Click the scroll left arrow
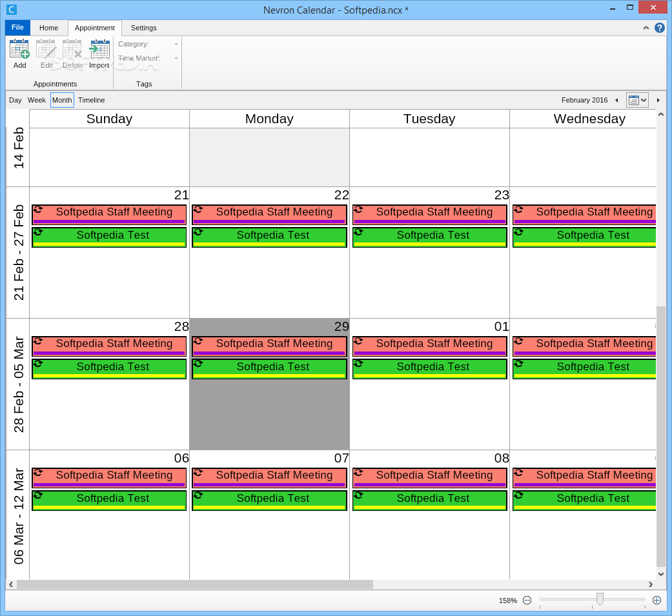Viewport: 672px width, 616px height. (x=11, y=584)
